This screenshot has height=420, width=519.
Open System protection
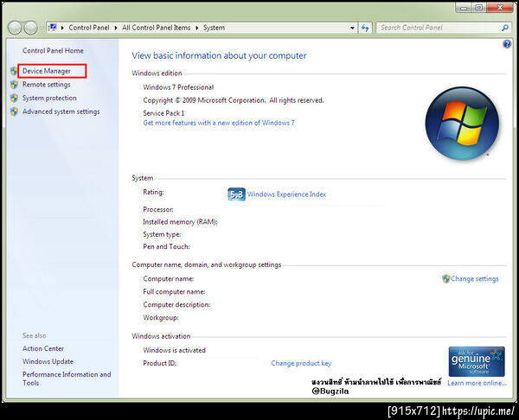(49, 99)
